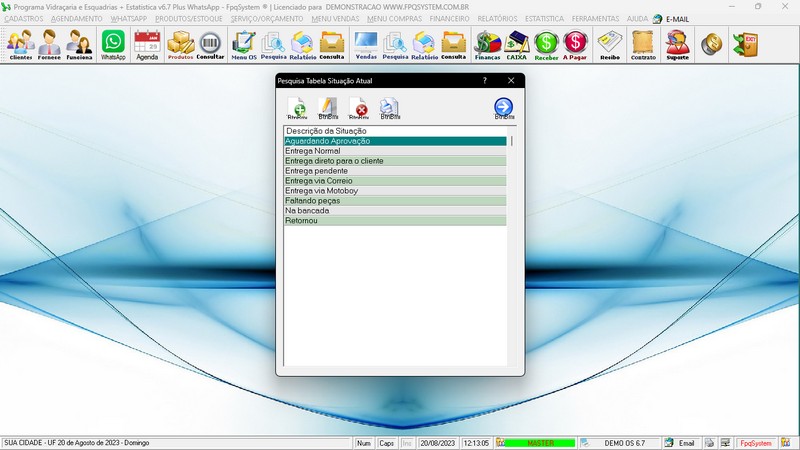This screenshot has width=800, height=450.
Task: Click the red A Pagar dollar icon
Action: click(x=575, y=45)
